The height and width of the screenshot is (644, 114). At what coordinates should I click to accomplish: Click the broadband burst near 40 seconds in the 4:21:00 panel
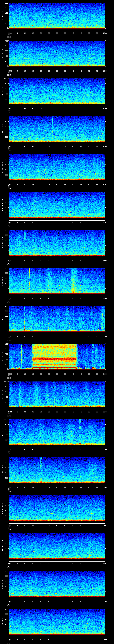[73, 280]
